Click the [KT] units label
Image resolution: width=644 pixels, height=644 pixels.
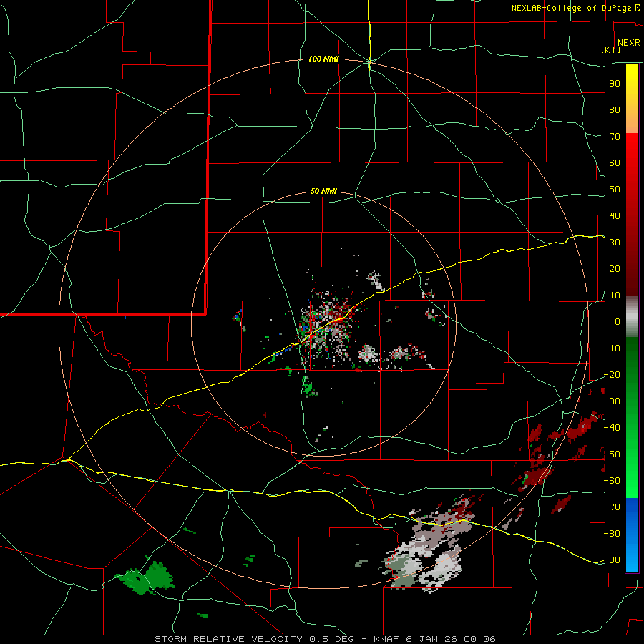[x=610, y=49]
